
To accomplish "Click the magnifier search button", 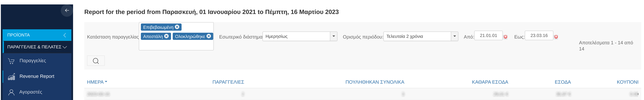I will 96,61.
